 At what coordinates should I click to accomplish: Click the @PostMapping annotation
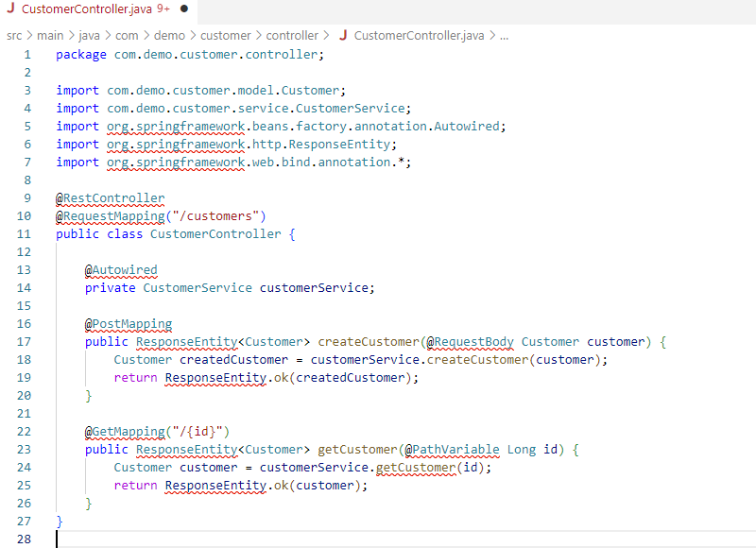129,324
